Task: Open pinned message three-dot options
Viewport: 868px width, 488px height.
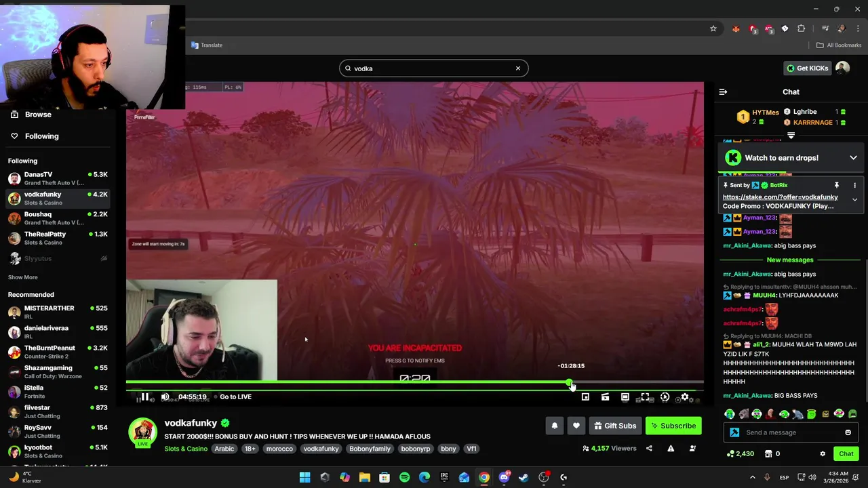Action: 854,185
